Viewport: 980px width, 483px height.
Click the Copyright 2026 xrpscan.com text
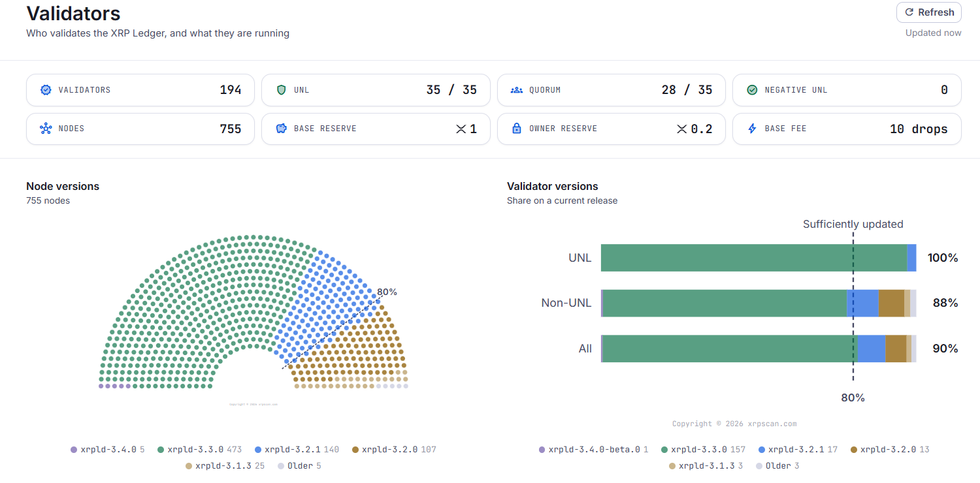734,424
